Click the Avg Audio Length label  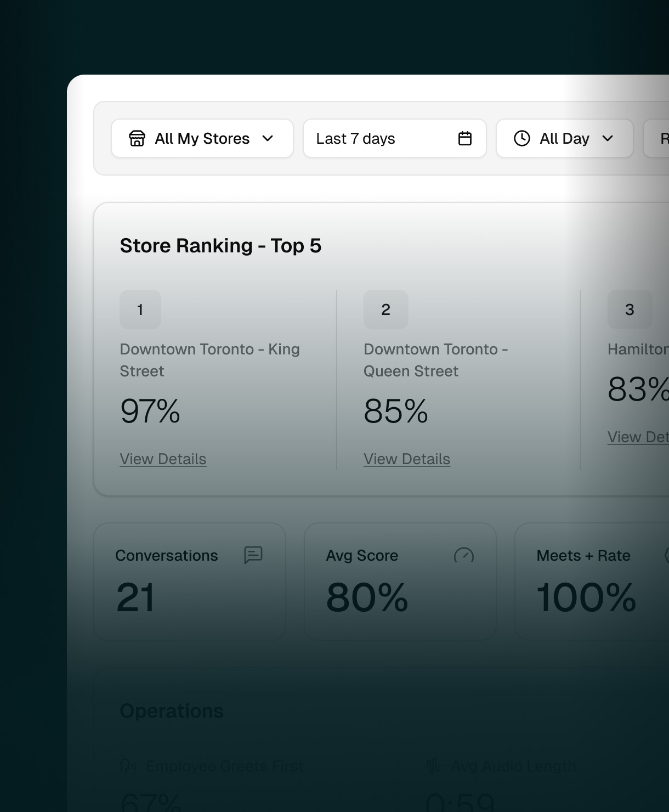(513, 766)
